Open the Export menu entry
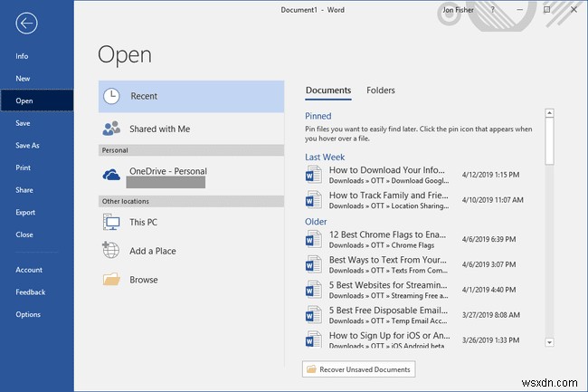This screenshot has width=588, height=392. tap(25, 213)
